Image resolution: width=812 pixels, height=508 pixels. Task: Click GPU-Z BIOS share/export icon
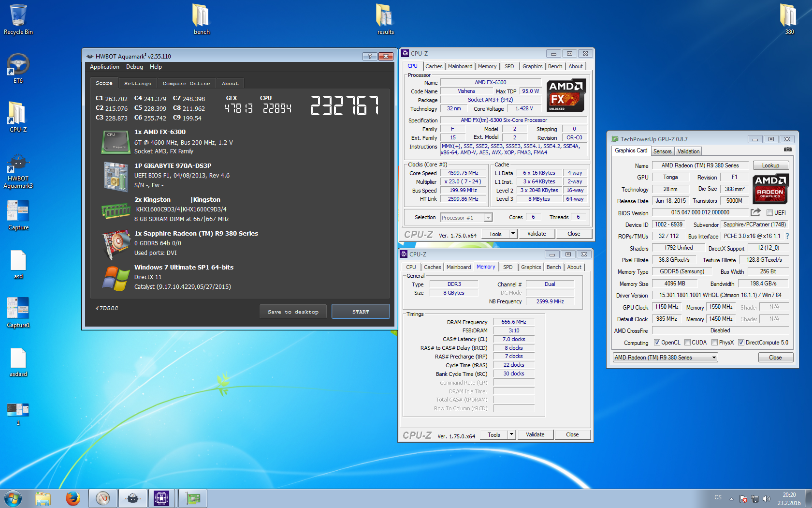755,212
